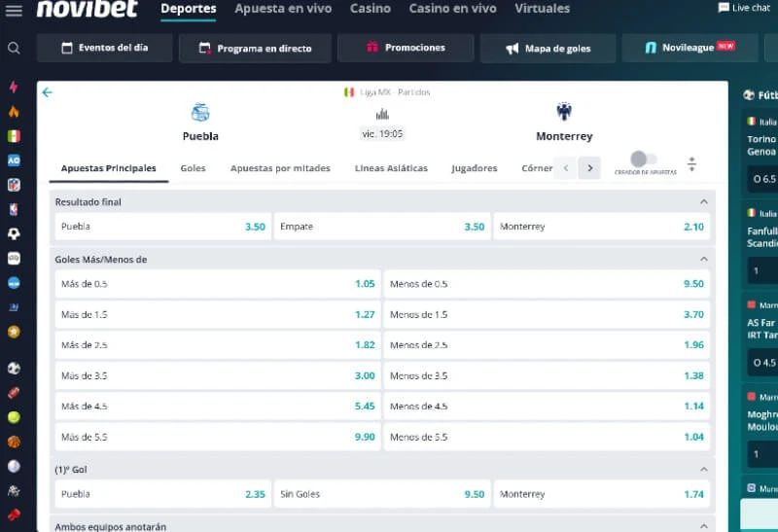Select Goles tab
This screenshot has height=532, width=778.
tap(193, 168)
